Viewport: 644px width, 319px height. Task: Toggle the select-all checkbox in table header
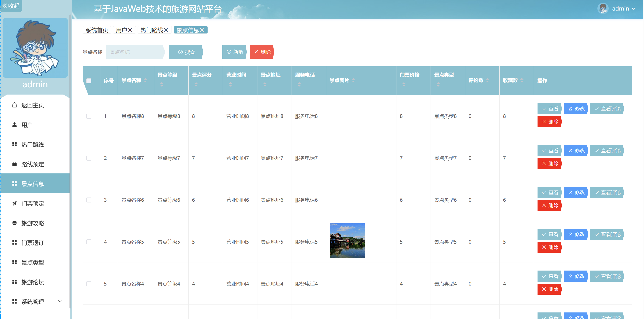[89, 81]
